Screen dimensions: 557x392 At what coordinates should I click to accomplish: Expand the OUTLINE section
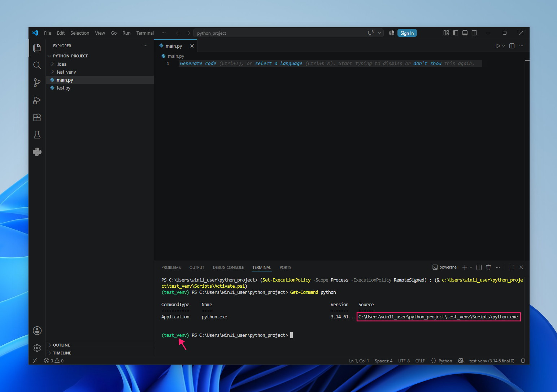click(100, 345)
